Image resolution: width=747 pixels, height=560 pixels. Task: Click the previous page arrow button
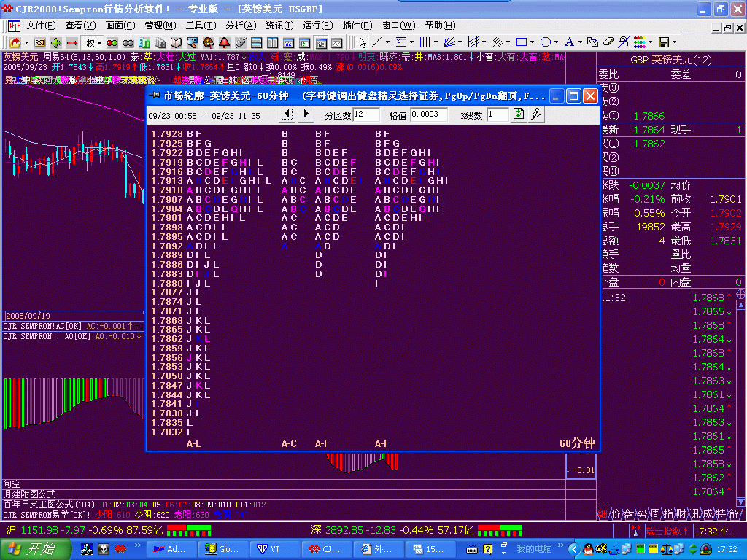coord(287,114)
